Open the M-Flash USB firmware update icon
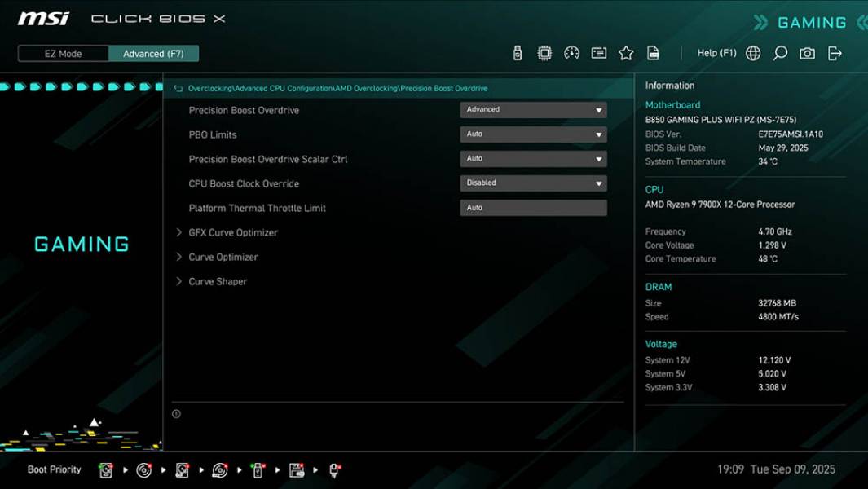868x489 pixels. click(518, 52)
